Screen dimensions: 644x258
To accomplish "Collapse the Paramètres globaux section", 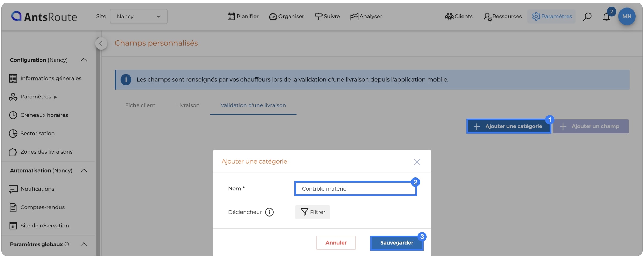I will click(84, 244).
